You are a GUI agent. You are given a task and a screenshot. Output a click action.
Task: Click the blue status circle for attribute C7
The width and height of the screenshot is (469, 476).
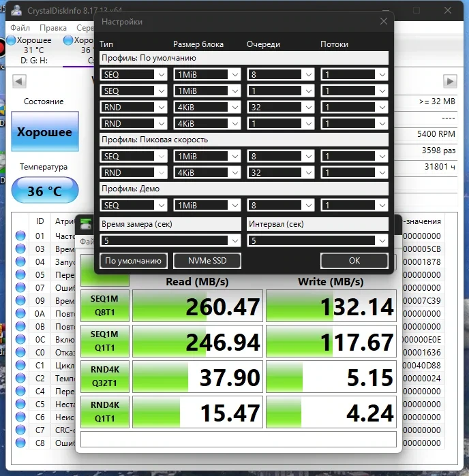point(20,430)
